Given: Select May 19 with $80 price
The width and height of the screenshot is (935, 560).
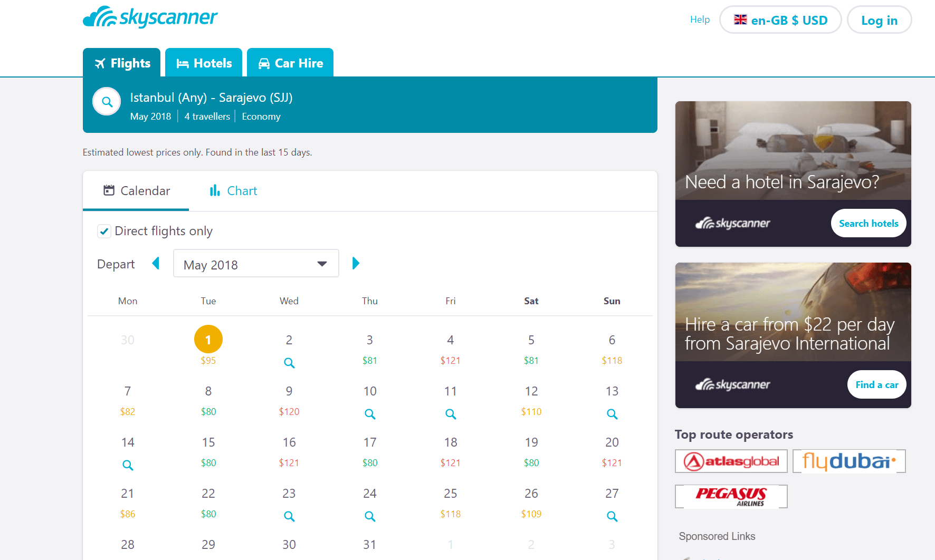Looking at the screenshot, I should coord(531,451).
